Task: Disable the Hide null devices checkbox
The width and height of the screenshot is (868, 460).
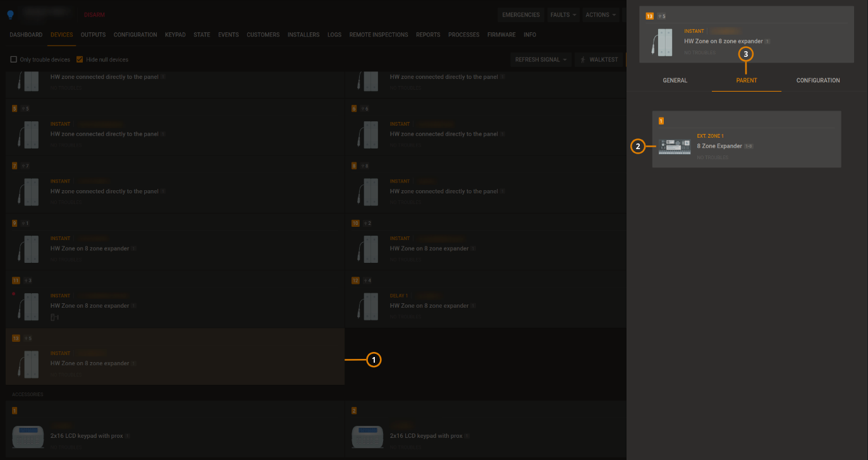Action: [80, 59]
